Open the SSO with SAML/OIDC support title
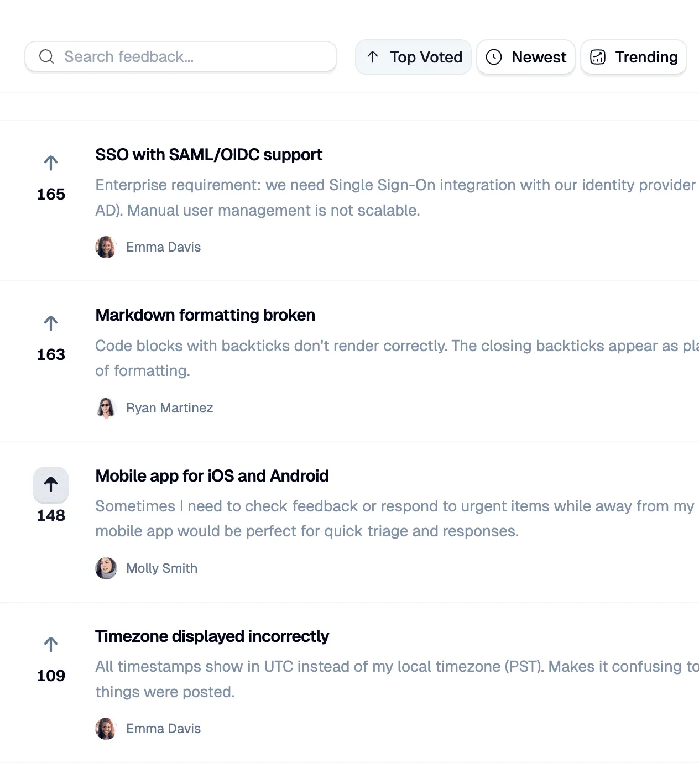 [208, 155]
